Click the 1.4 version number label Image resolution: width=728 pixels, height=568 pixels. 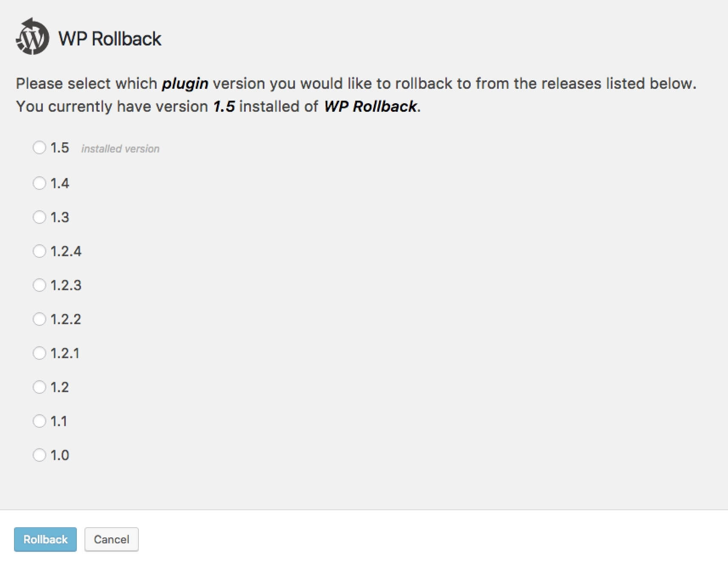(x=60, y=183)
